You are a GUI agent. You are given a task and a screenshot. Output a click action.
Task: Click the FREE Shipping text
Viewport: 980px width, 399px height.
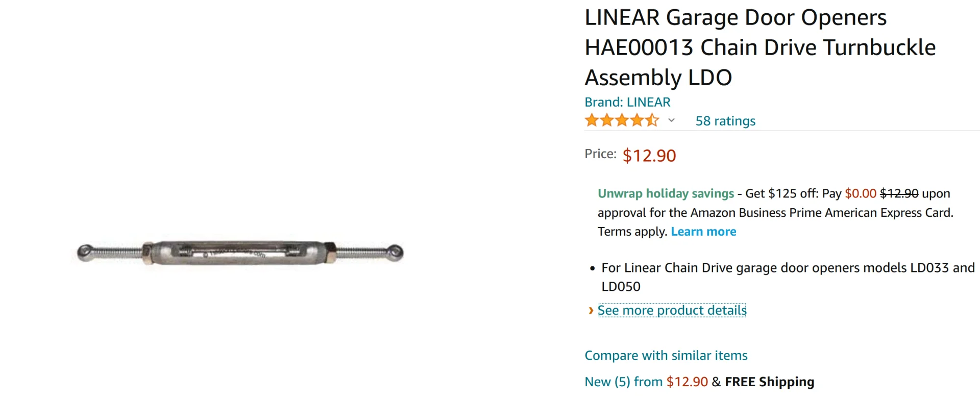pyautogui.click(x=769, y=382)
